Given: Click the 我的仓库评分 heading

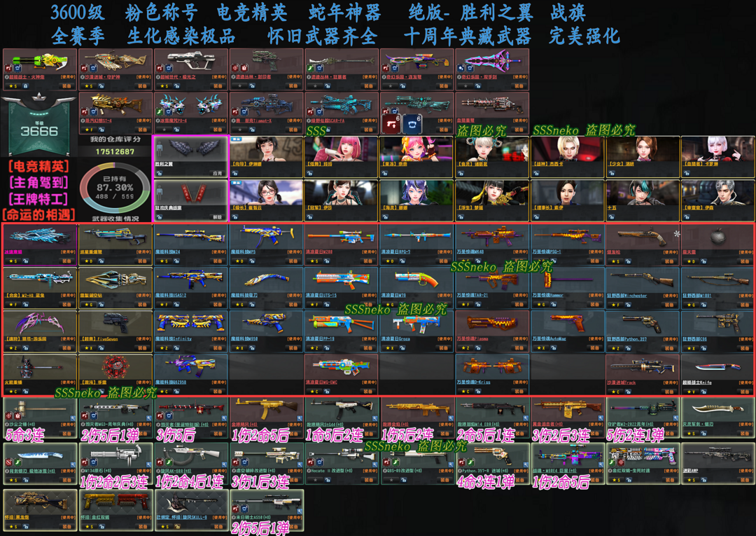Looking at the screenshot, I should [115, 139].
